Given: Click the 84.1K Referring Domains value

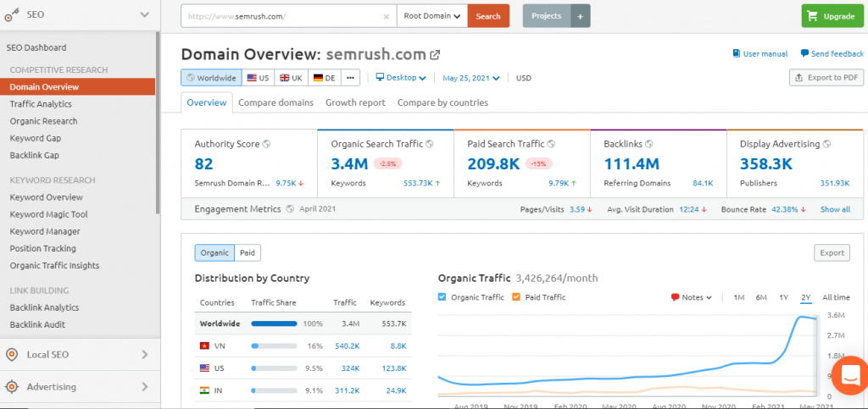Looking at the screenshot, I should click(703, 183).
